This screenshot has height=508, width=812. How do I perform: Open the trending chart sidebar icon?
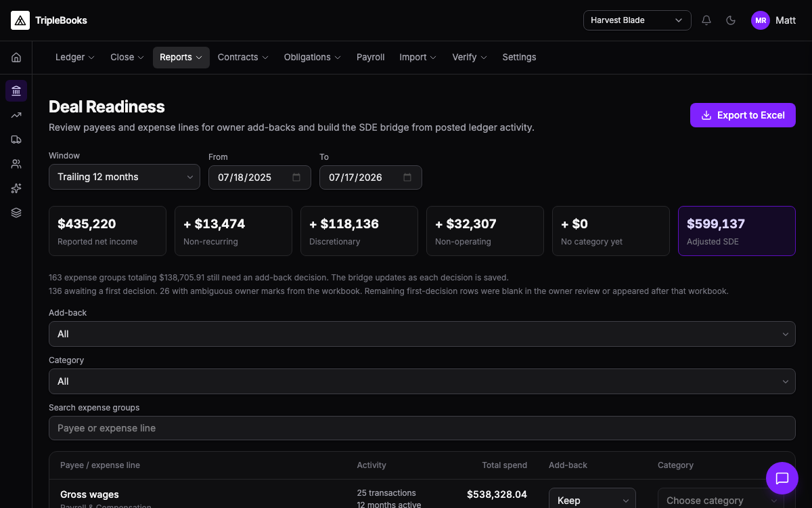point(16,115)
